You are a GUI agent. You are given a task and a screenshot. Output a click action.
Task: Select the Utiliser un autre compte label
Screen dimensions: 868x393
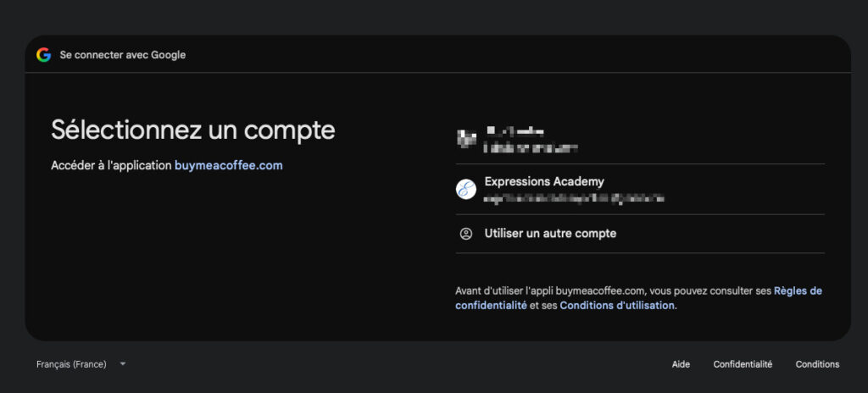coord(550,234)
